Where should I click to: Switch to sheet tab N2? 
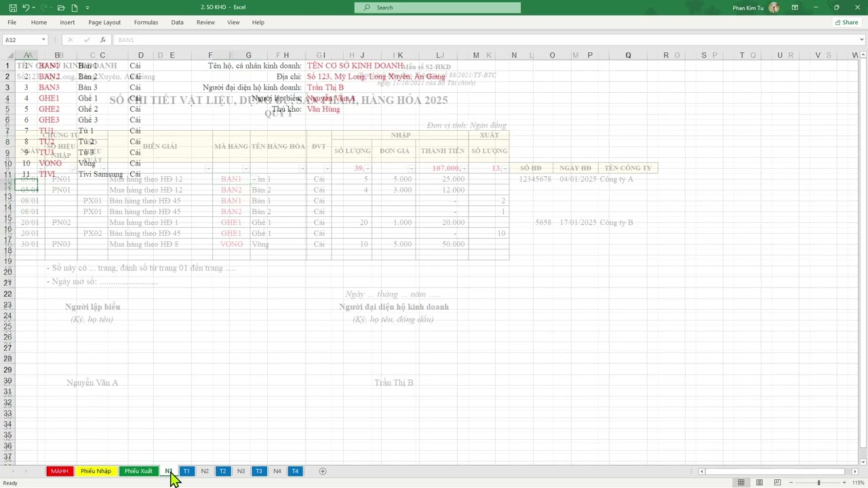point(205,471)
